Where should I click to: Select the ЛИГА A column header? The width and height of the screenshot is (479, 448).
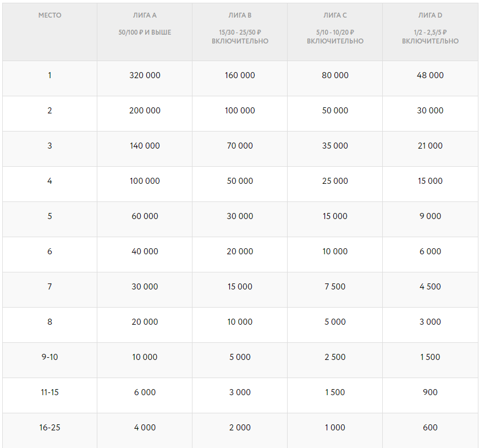pos(145,15)
